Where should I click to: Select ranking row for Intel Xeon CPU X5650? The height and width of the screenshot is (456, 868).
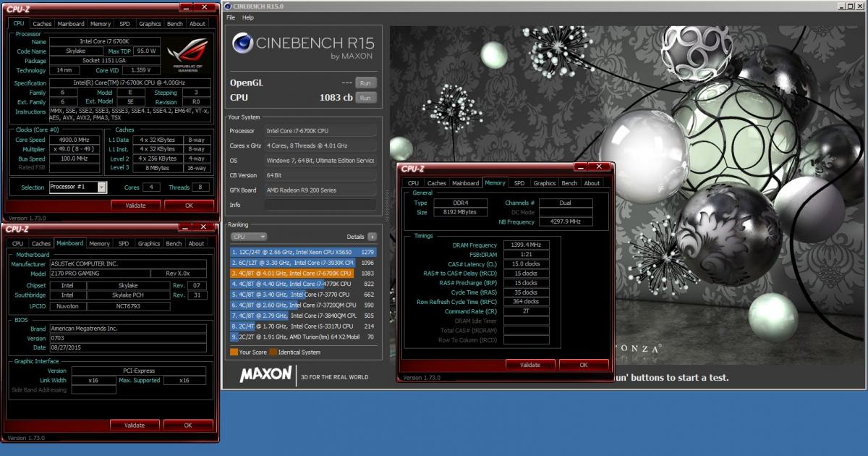[303, 252]
